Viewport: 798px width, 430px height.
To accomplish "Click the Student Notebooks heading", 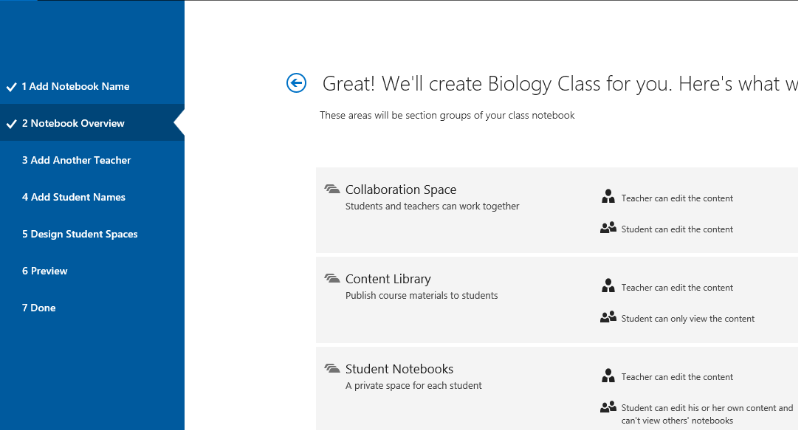I will click(399, 369).
